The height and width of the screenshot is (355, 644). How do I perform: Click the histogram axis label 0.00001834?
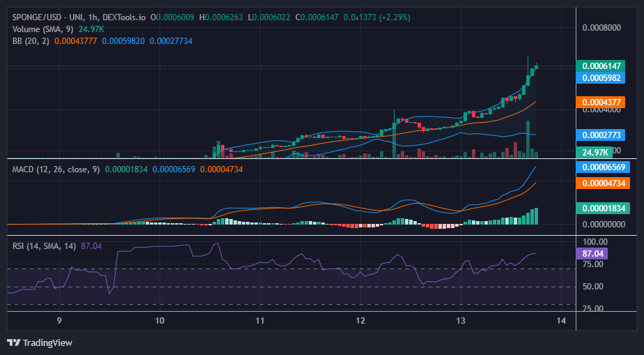coord(603,208)
